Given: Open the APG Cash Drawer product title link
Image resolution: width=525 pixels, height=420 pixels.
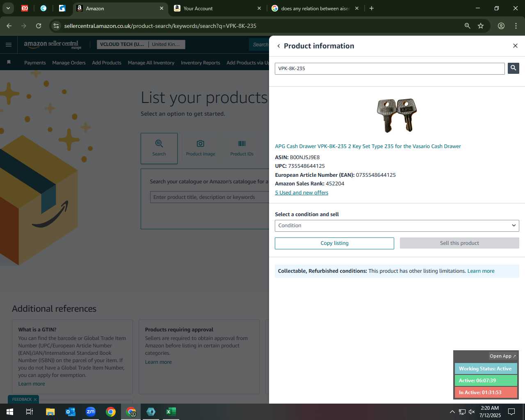Looking at the screenshot, I should click(x=368, y=146).
